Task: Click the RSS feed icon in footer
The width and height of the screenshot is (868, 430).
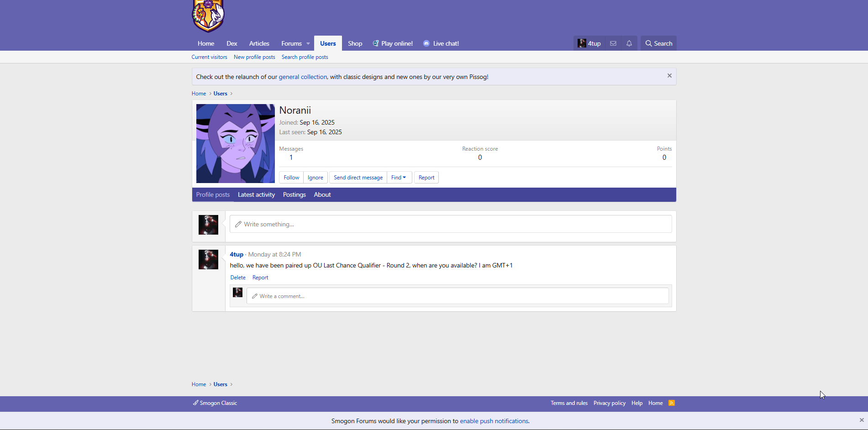Action: 671,403
